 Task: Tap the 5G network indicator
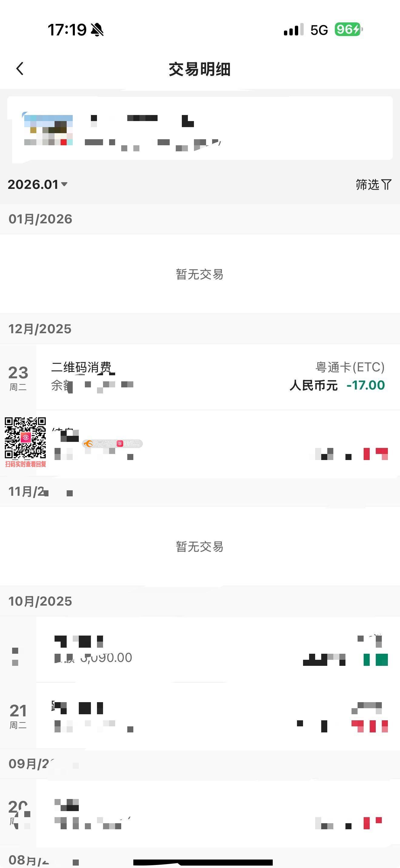pos(319,30)
